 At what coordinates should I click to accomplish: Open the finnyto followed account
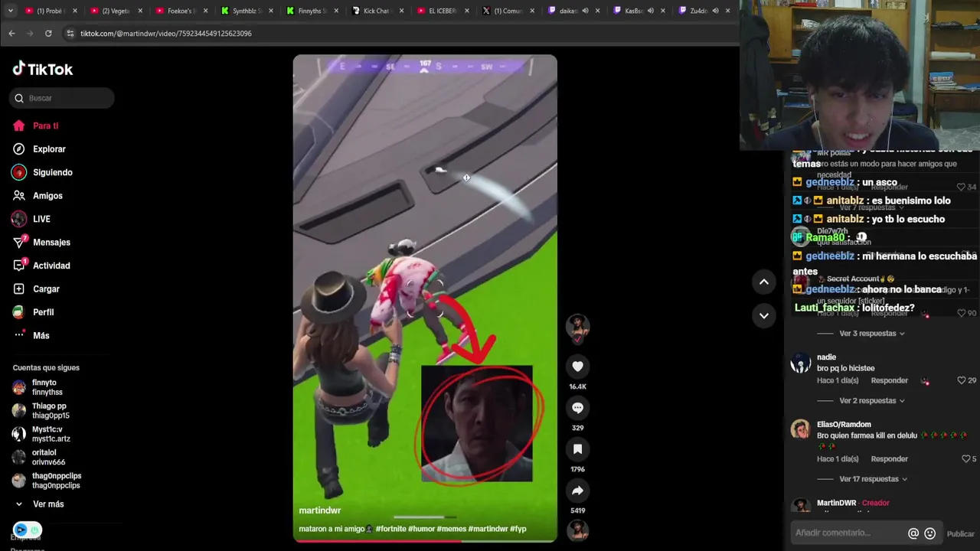46,387
